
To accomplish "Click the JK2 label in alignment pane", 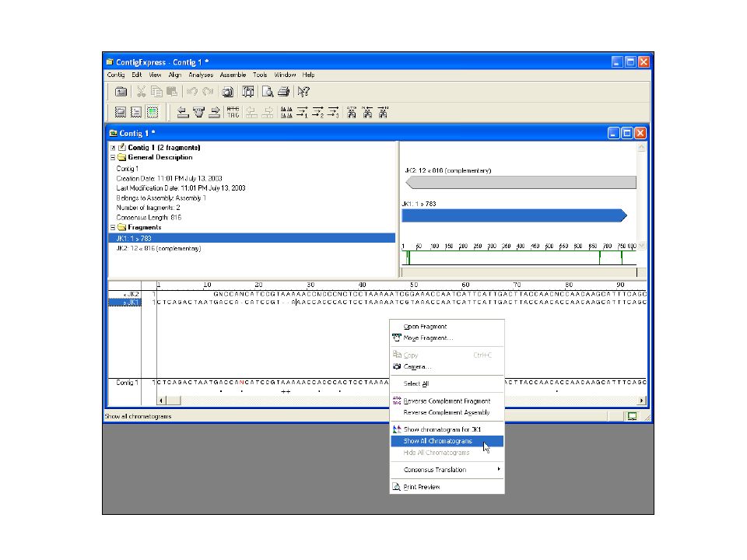I will 131,294.
